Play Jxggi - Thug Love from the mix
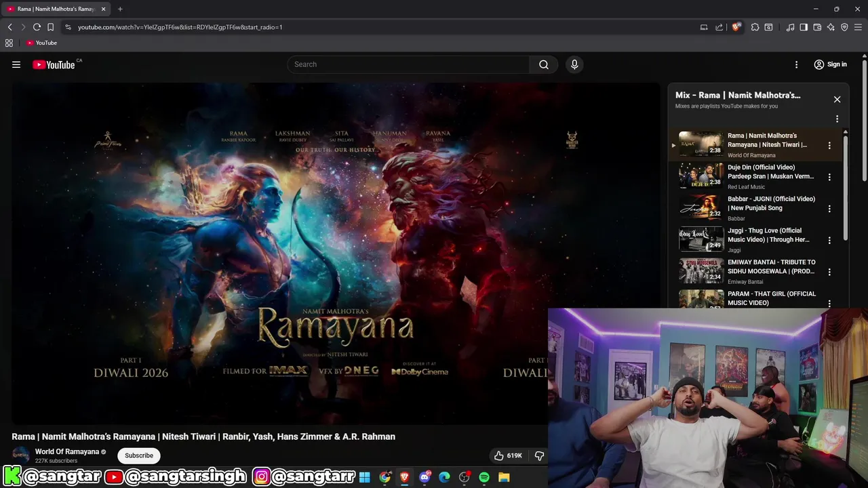Image resolution: width=868 pixels, height=488 pixels. pyautogui.click(x=768, y=235)
